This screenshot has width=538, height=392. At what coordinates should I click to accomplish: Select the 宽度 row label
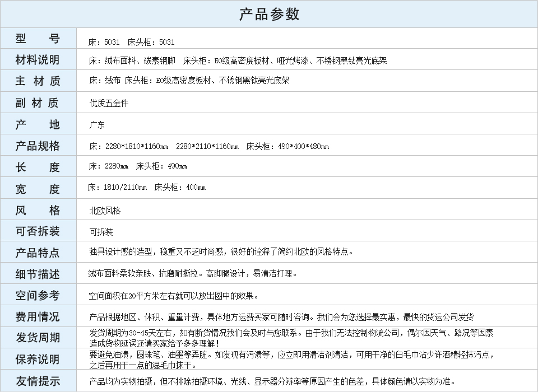[x=38, y=189]
